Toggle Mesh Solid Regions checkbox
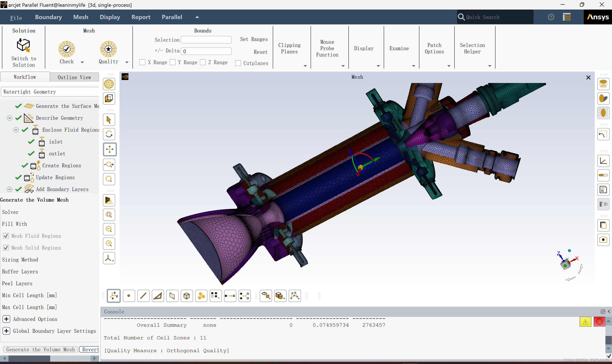Screen dimensions: 612x364 6,248
